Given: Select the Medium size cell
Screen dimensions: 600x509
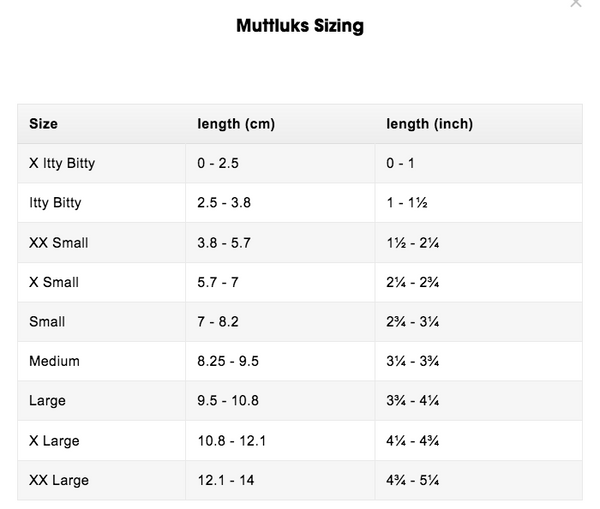Looking at the screenshot, I should [x=101, y=361].
